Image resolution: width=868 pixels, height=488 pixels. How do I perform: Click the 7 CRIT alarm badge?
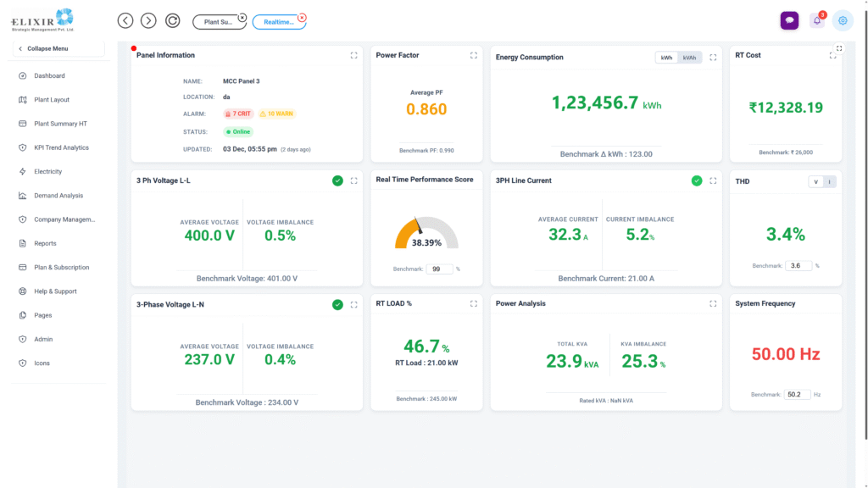pos(238,114)
